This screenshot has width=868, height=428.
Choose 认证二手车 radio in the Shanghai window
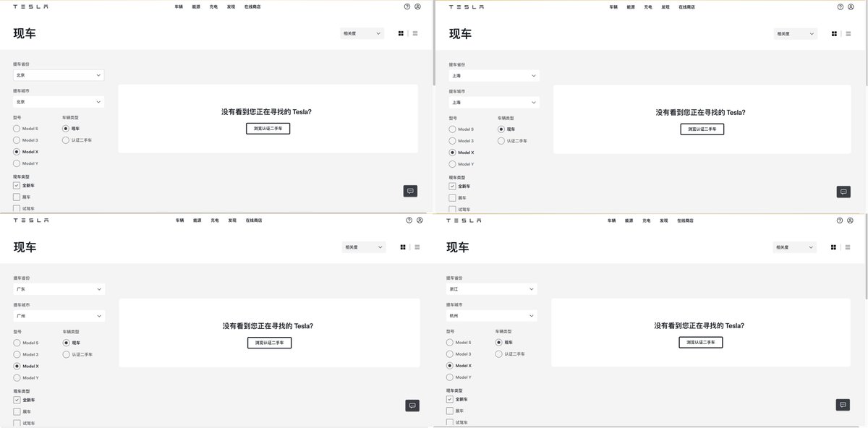coord(501,141)
